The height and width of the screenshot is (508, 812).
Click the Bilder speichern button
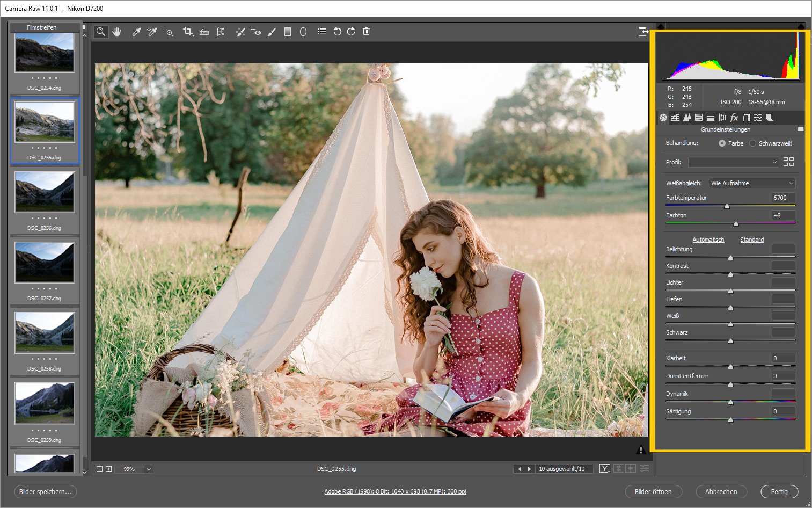(45, 491)
